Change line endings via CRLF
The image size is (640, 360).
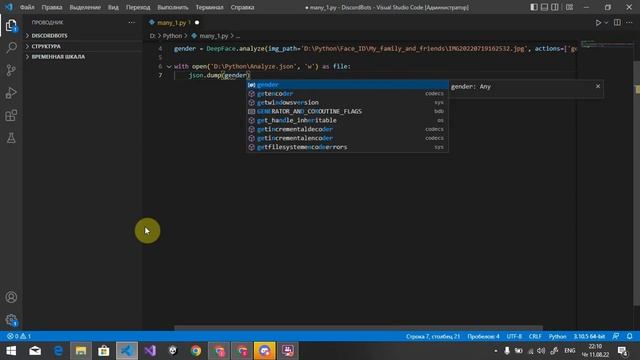point(535,336)
